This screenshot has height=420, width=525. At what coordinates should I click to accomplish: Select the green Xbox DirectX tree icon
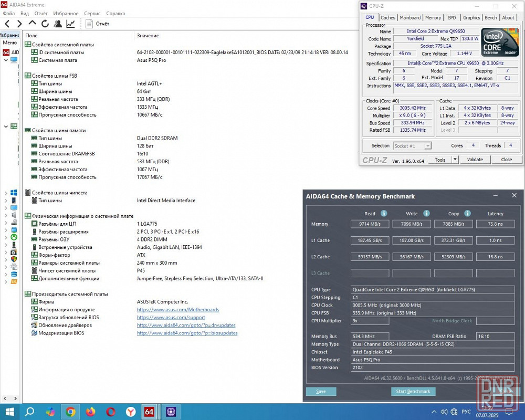pos(14,237)
